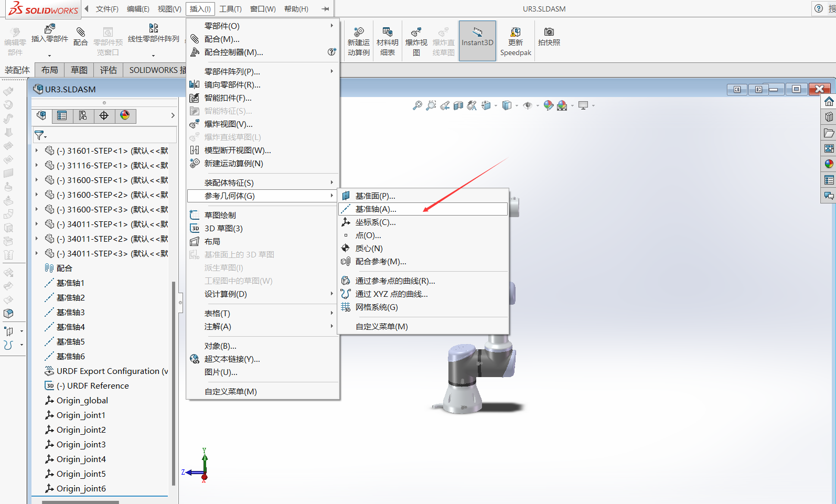
Task: Expand 31116-STEP<1> component node
Action: (x=37, y=165)
